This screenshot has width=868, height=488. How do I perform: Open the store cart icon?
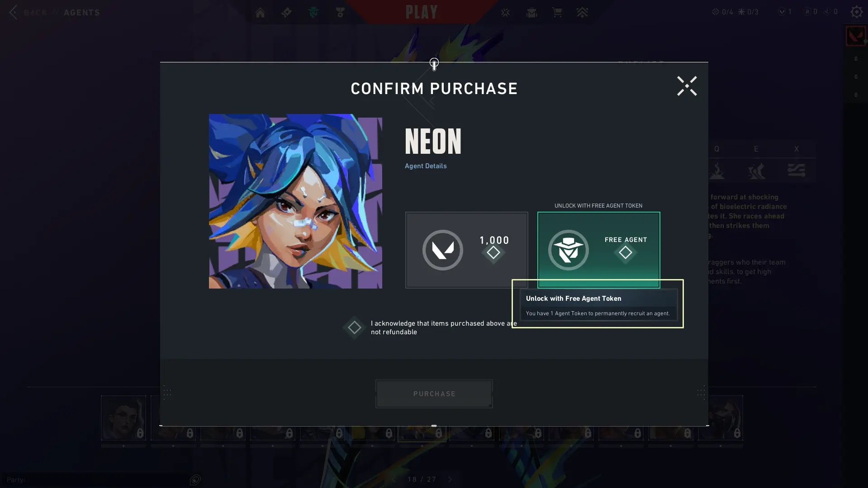(x=557, y=12)
